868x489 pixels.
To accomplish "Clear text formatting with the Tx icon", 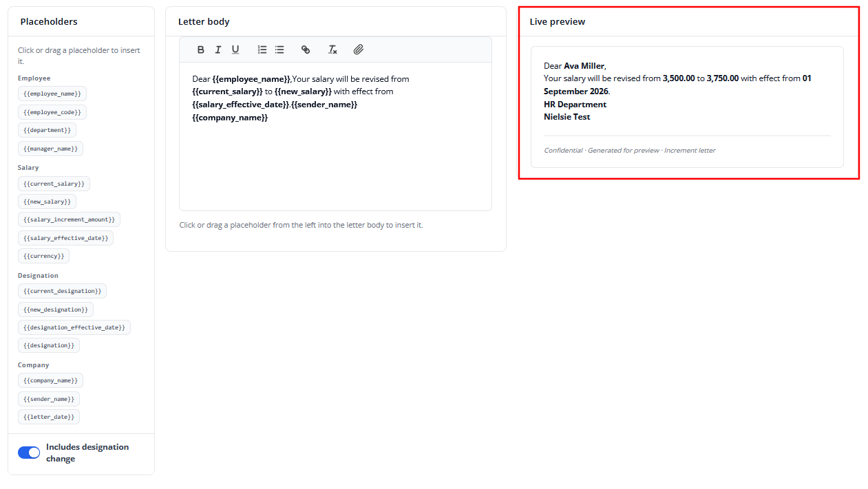I will pos(332,50).
